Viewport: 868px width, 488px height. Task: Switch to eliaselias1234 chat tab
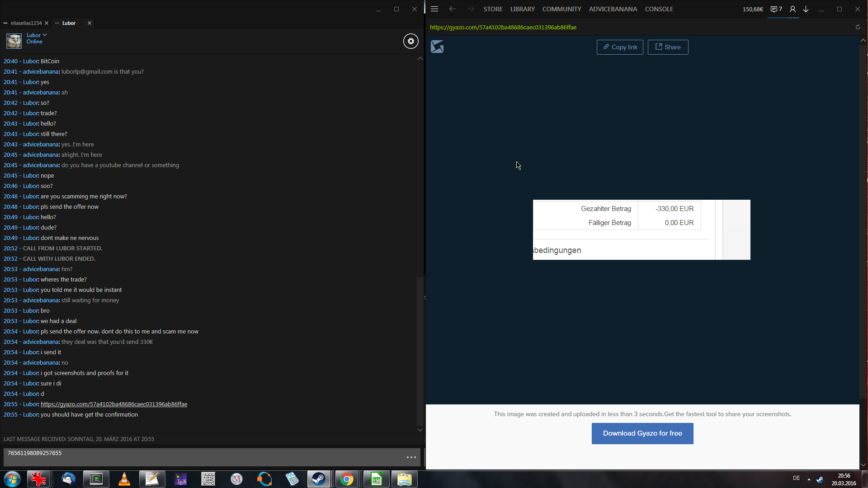pyautogui.click(x=26, y=23)
